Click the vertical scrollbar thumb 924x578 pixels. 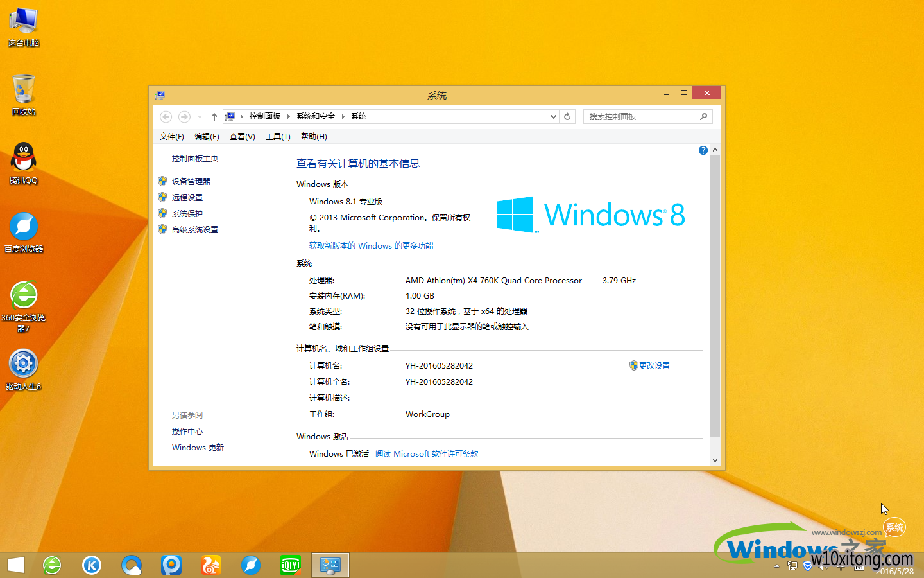[x=715, y=297]
